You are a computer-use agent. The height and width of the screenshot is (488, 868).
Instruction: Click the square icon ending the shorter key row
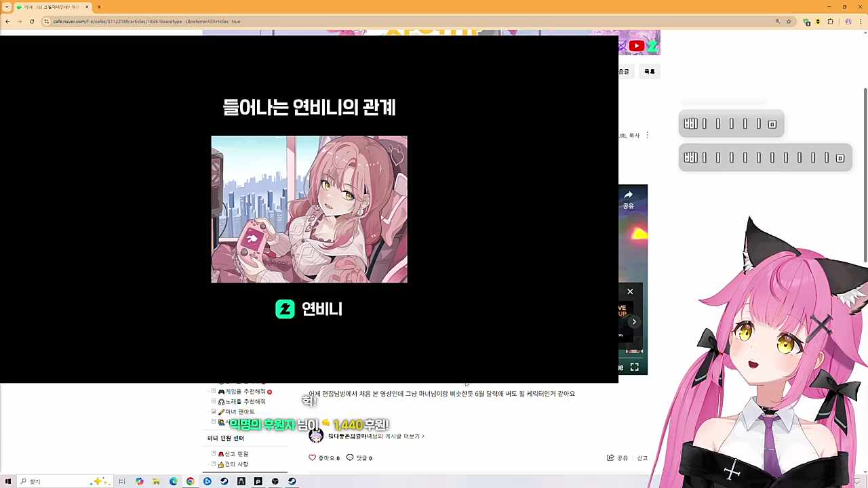[x=772, y=124]
